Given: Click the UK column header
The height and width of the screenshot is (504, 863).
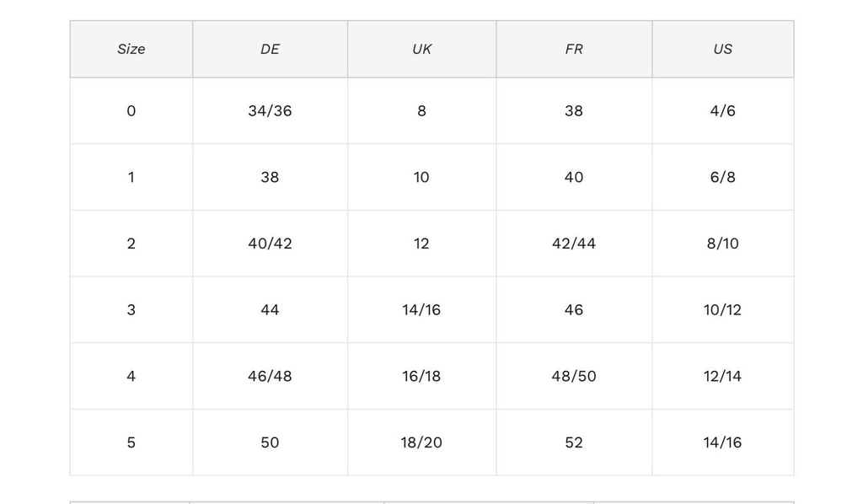Looking at the screenshot, I should (421, 49).
